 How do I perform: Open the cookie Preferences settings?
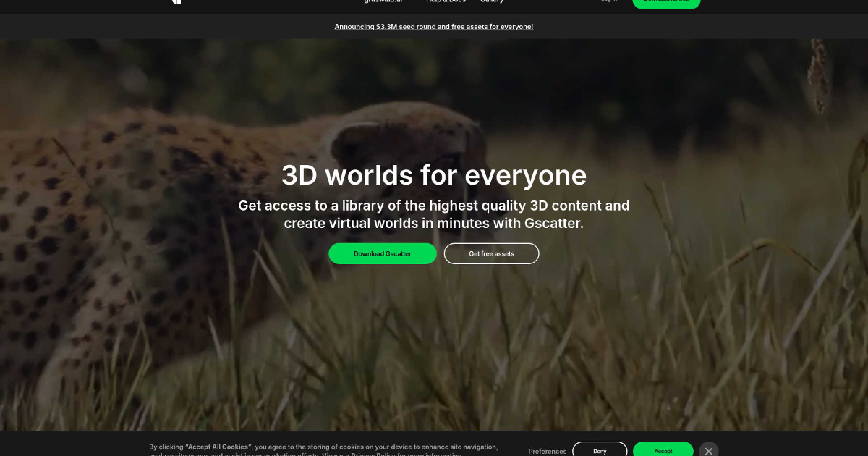point(548,451)
